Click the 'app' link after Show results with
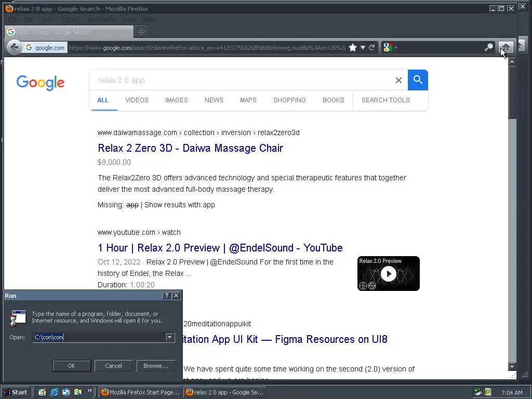Image resolution: width=532 pixels, height=399 pixels. [209, 205]
